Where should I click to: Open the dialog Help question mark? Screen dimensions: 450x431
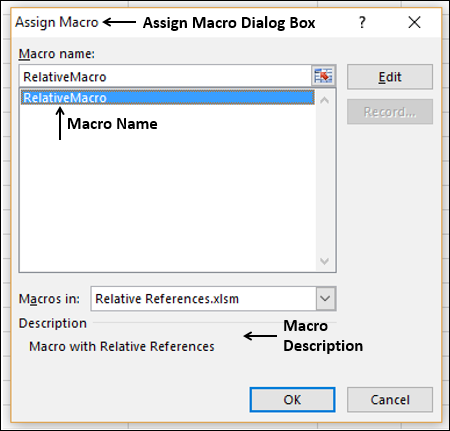tap(362, 22)
